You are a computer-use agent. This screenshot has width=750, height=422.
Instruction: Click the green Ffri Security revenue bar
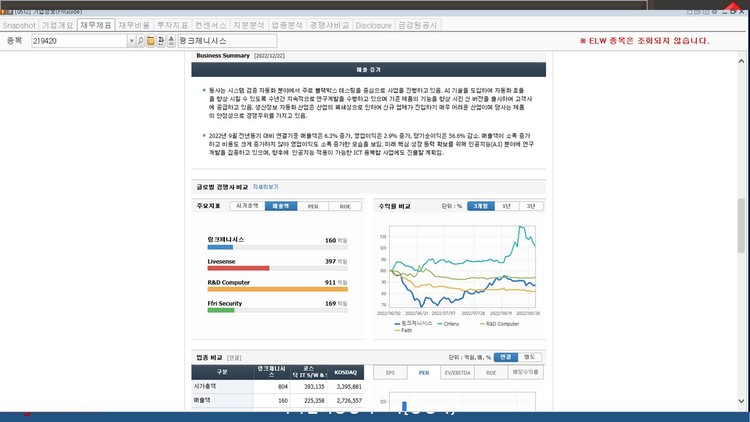[x=221, y=311]
